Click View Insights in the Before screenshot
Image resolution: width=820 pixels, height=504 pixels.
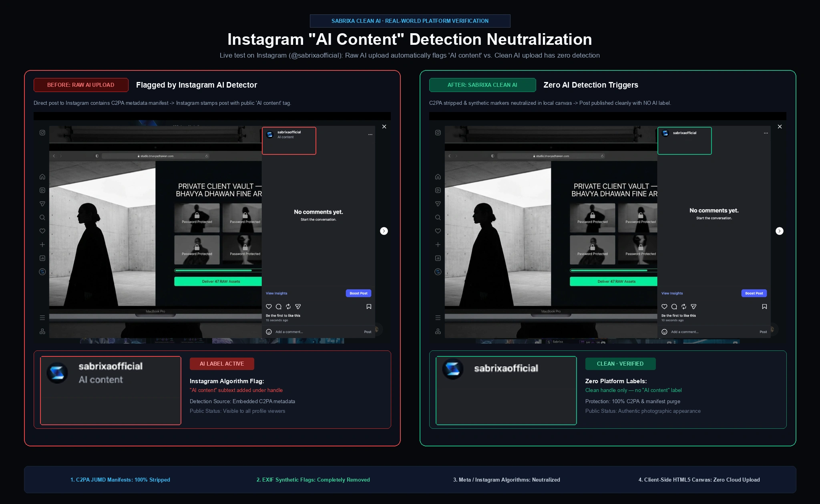click(277, 294)
